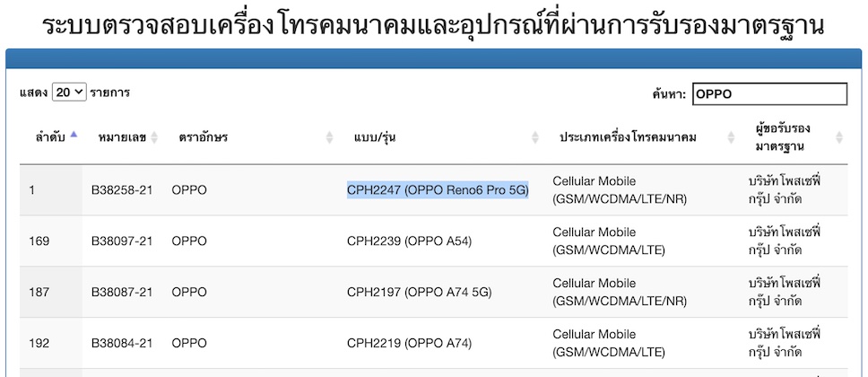
Task: Click the หมายเลข column header text
Action: [118, 137]
